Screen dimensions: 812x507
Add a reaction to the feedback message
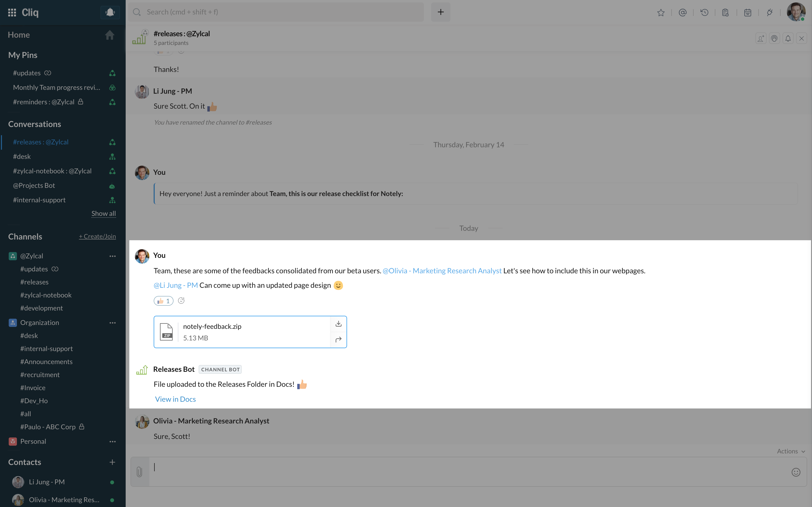coord(181,300)
